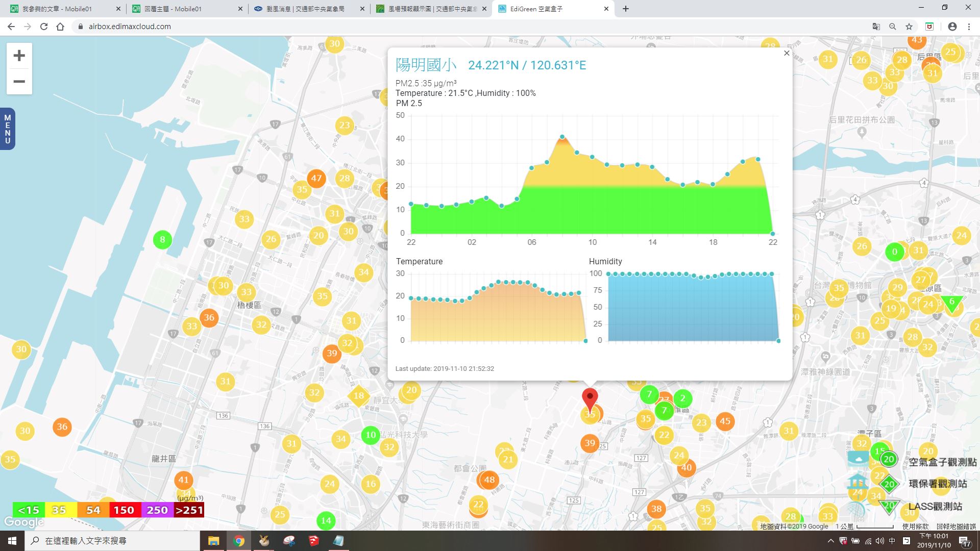The image size is (980, 551).
Task: Open Snipping Tool from the taskbar
Action: point(289,541)
